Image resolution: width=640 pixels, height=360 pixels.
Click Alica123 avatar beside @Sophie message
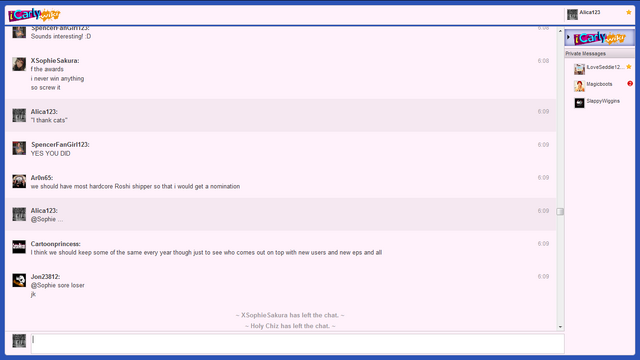pos(19,214)
